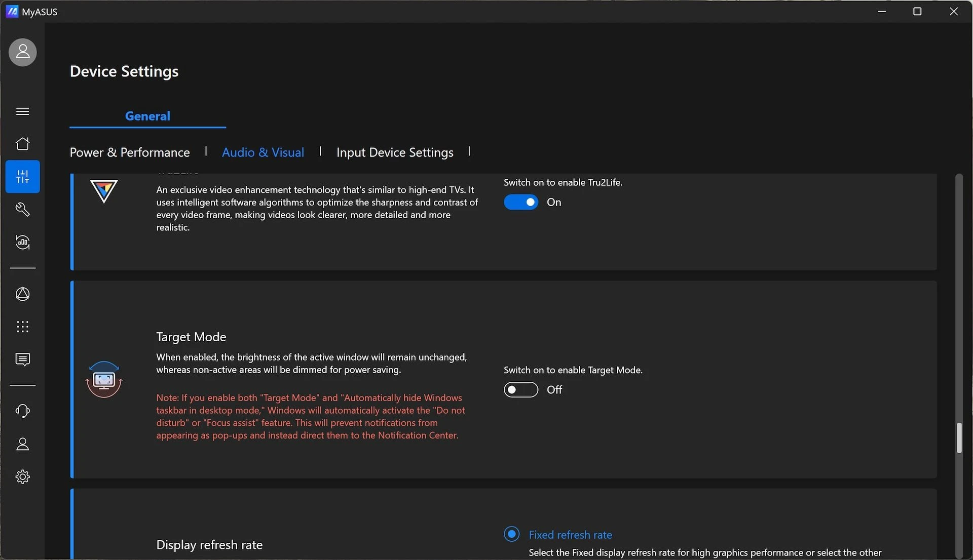The height and width of the screenshot is (560, 973).
Task: Enable the Target Mode switch
Action: tap(520, 389)
